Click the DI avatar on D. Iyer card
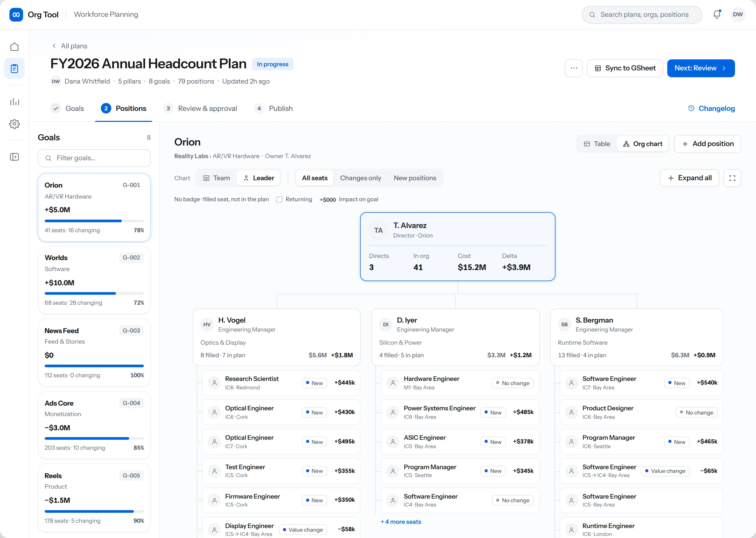Image resolution: width=756 pixels, height=538 pixels. point(386,324)
